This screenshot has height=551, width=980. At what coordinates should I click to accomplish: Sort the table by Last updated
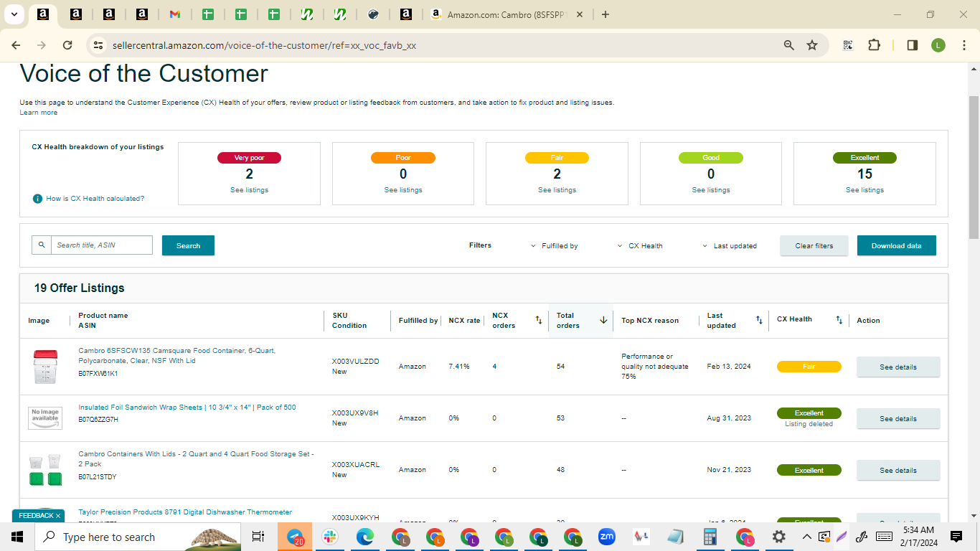tap(759, 321)
